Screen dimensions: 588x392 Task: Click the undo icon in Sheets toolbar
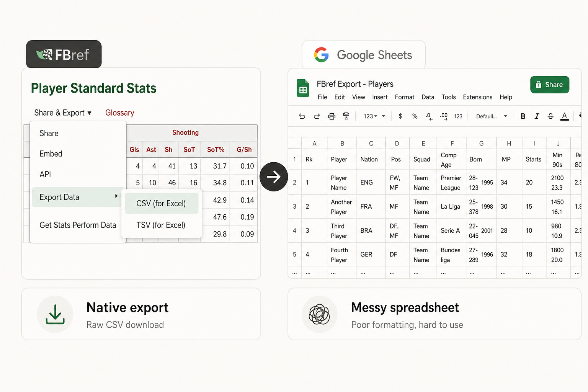coord(302,116)
